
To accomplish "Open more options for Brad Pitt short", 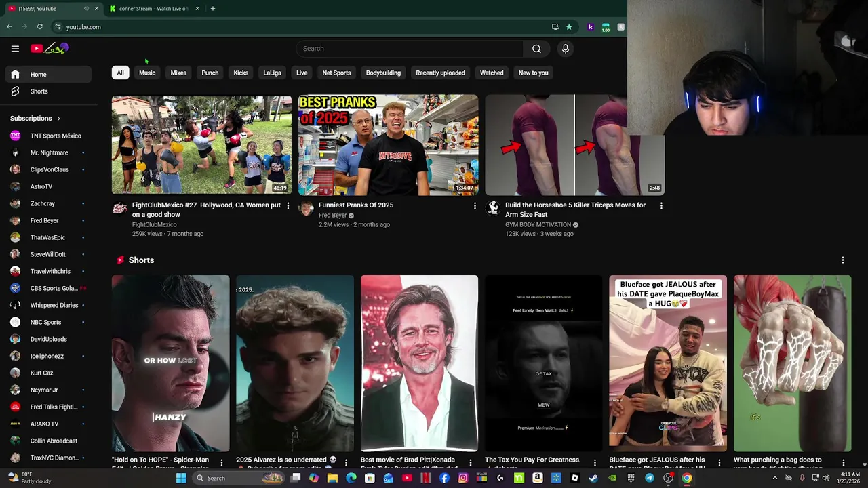I will click(471, 462).
